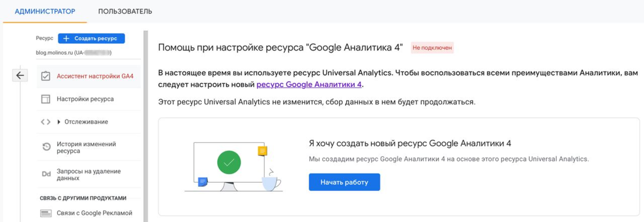Select the blog.molinos.ru resource name
Viewport: 644px width, 222px height.
click(74, 53)
